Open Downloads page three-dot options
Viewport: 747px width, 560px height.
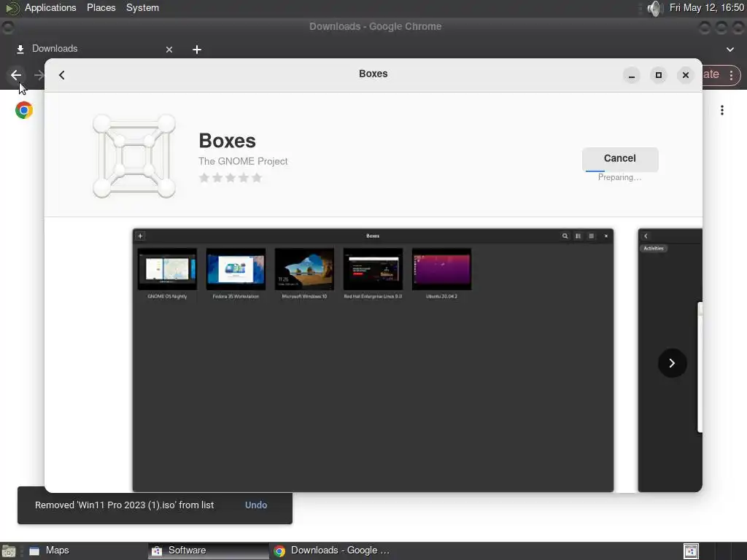tap(722, 111)
